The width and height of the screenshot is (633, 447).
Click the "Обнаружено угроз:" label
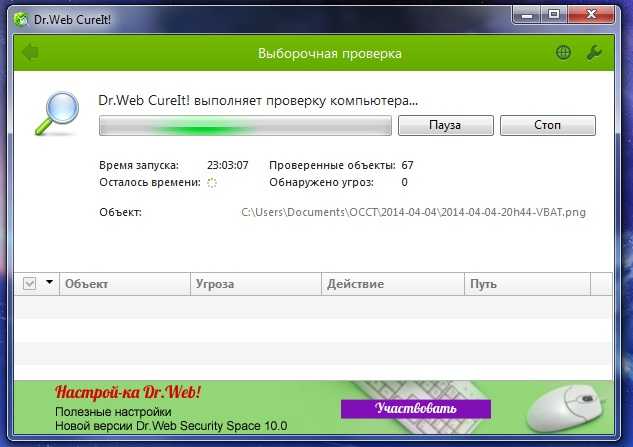pyautogui.click(x=321, y=183)
